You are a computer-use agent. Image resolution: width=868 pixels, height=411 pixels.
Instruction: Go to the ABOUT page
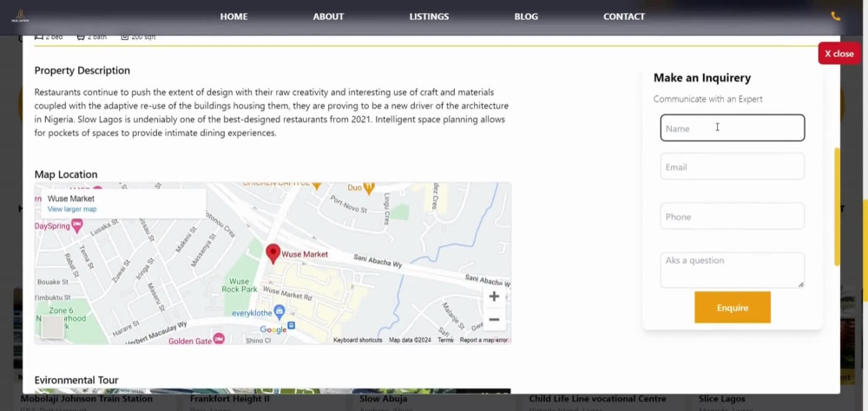[x=328, y=16]
